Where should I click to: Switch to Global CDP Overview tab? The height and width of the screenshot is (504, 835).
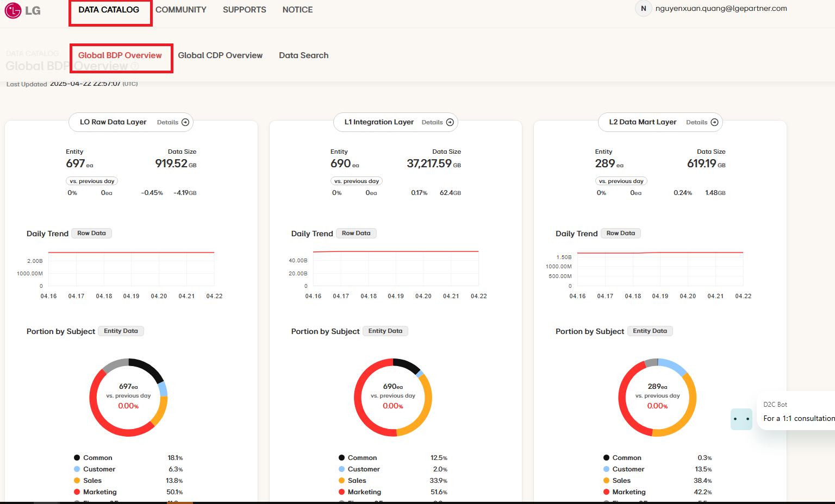220,55
